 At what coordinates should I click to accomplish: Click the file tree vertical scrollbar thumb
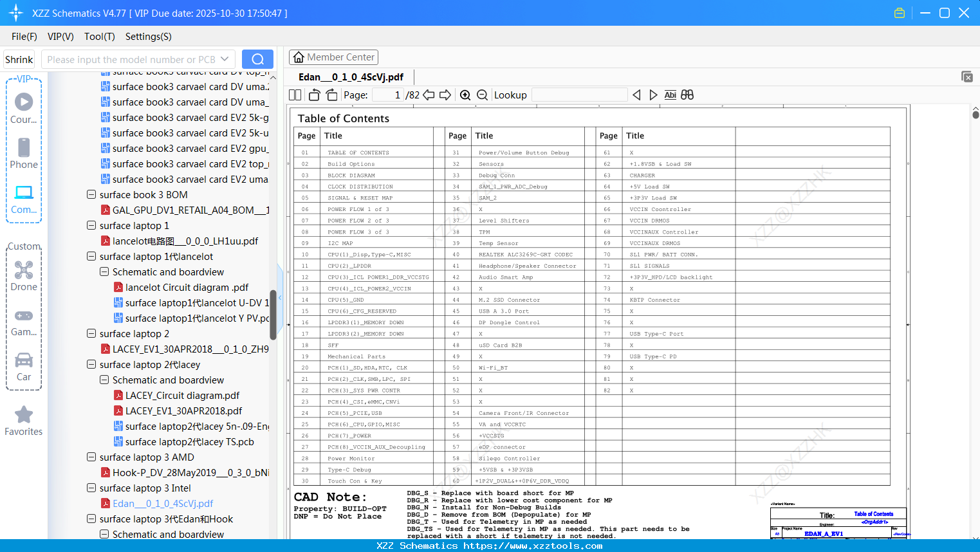pos(273,315)
